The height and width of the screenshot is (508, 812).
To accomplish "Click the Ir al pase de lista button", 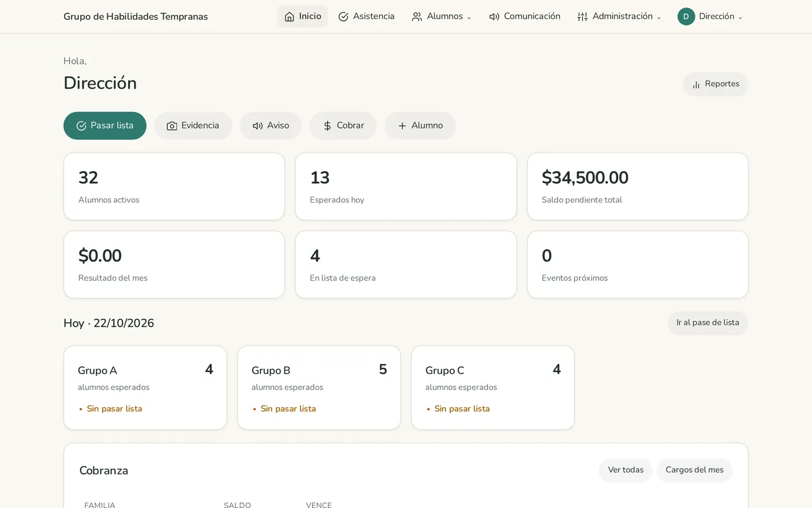I will click(708, 323).
